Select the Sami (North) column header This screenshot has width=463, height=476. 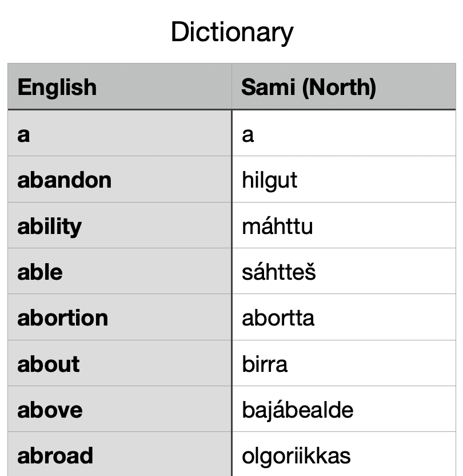point(309,87)
